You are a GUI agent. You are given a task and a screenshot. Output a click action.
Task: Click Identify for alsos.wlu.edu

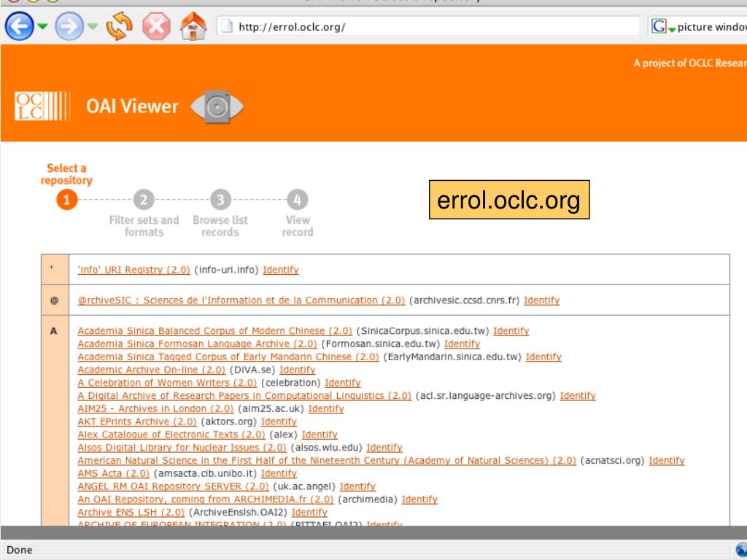tap(384, 448)
